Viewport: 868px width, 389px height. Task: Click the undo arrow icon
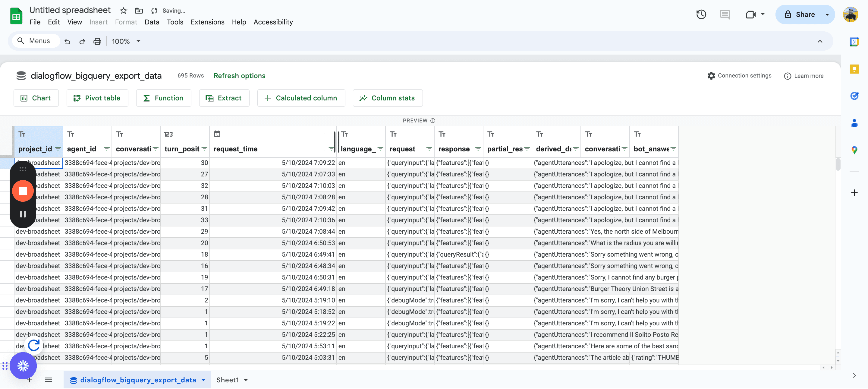pyautogui.click(x=67, y=41)
